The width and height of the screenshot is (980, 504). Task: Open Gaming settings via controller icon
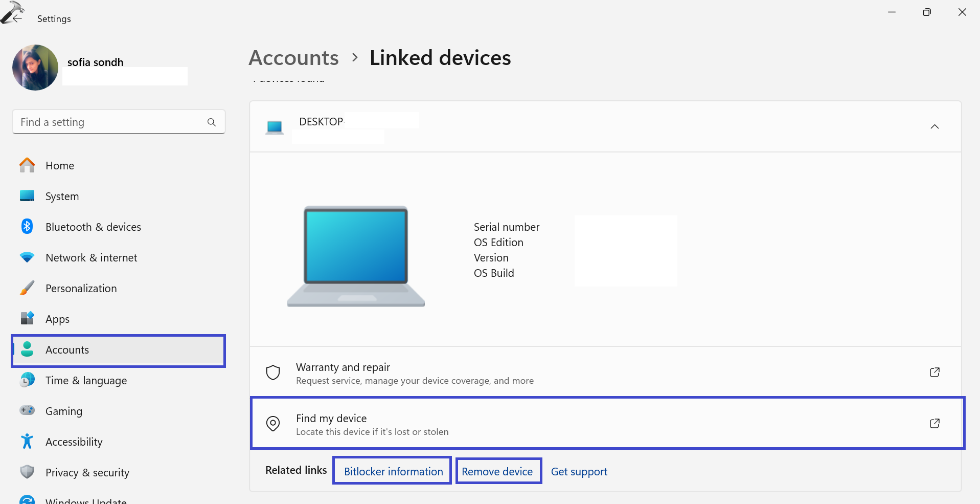click(27, 411)
